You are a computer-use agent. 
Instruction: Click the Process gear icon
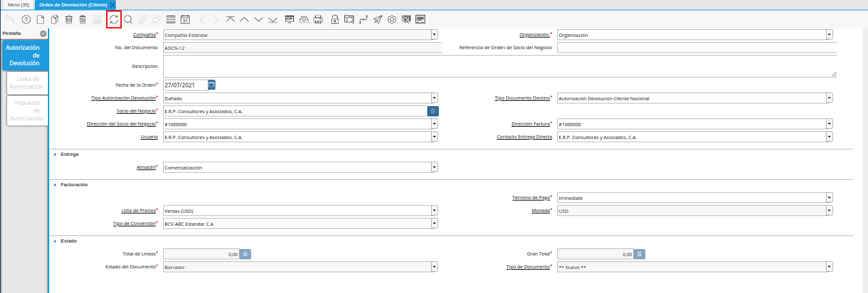(x=392, y=19)
